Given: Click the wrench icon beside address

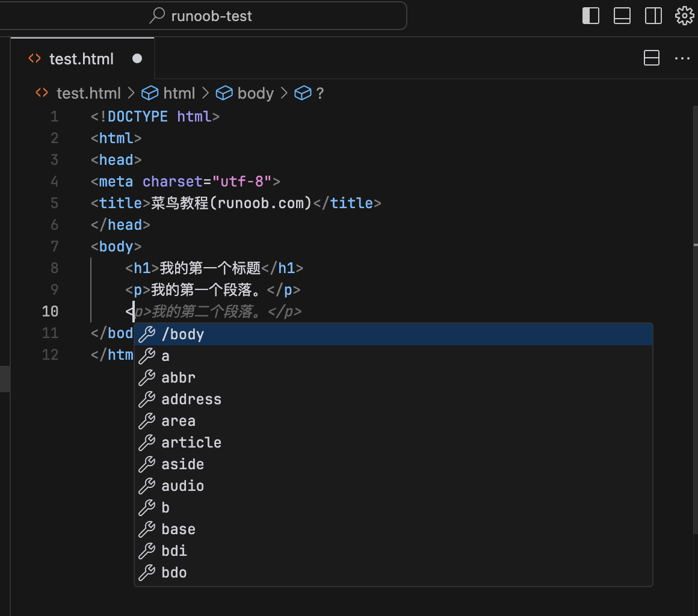Looking at the screenshot, I should pos(147,399).
